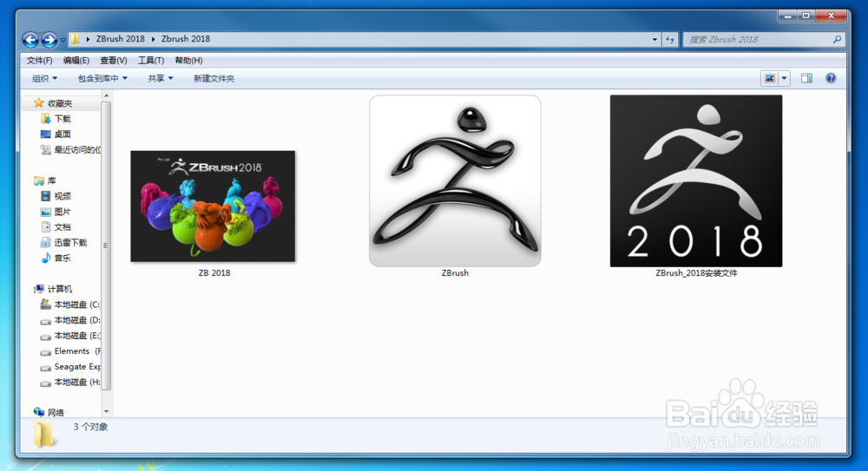Refresh the current folder view
This screenshot has height=471, width=868.
coord(670,39)
